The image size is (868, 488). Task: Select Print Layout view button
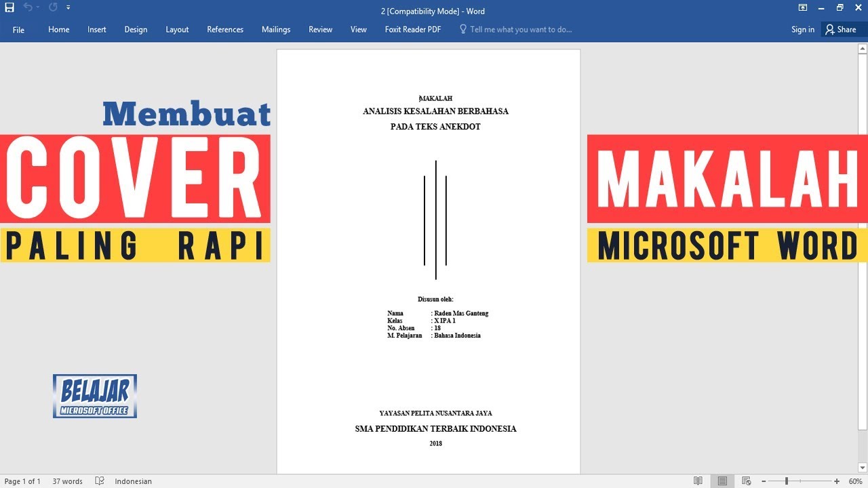[722, 481]
